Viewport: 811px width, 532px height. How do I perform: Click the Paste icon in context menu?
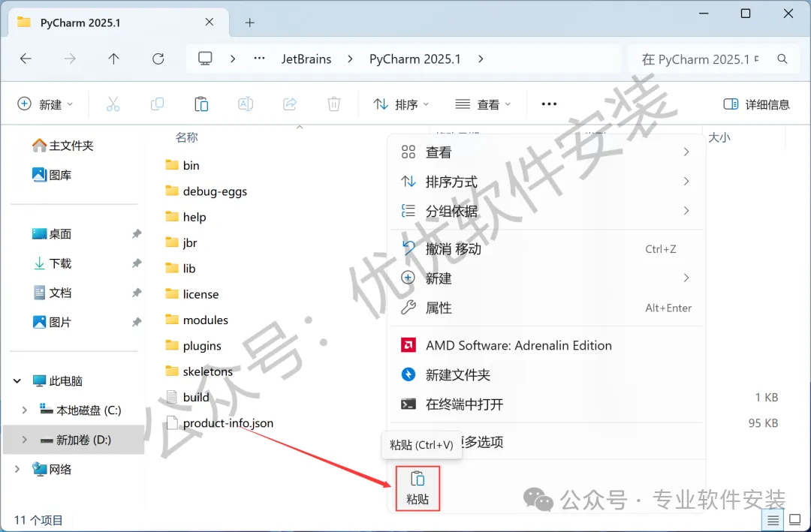(x=418, y=488)
